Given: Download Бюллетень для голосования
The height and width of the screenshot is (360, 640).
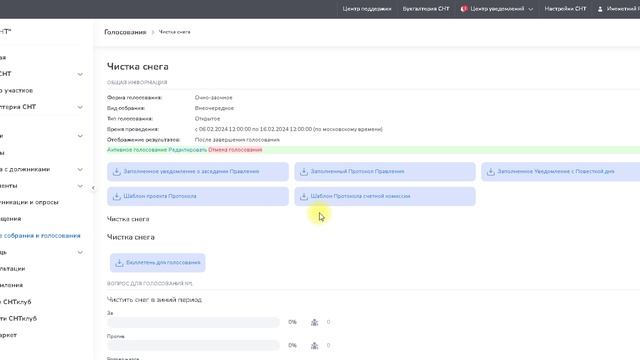Looking at the screenshot, I should (158, 263).
